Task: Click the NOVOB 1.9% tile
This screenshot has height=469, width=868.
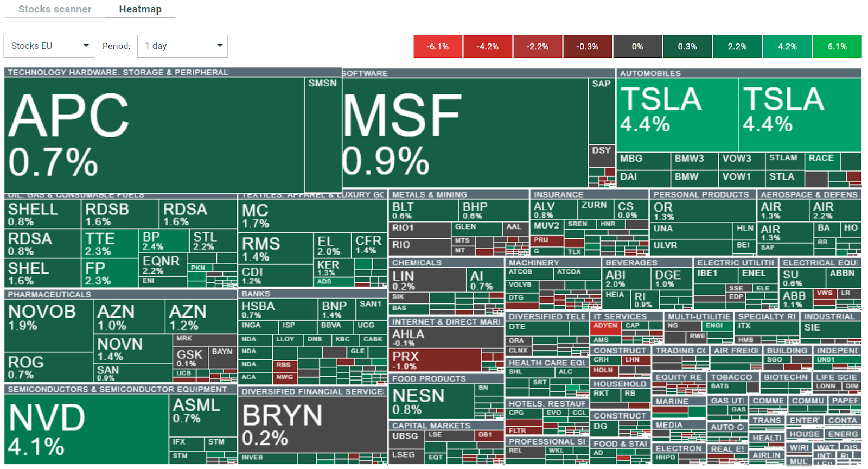Action: [48, 325]
